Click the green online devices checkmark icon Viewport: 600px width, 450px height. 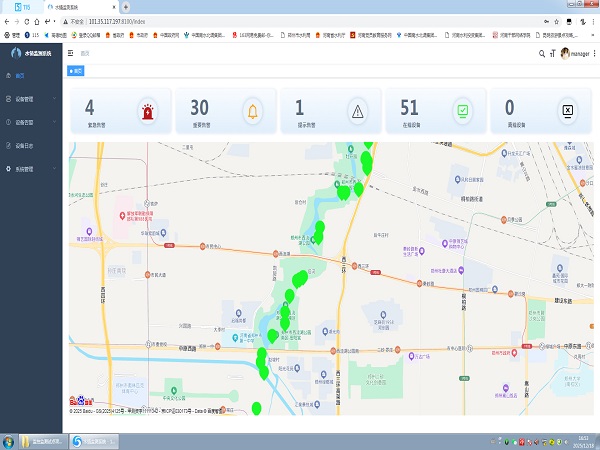[463, 111]
